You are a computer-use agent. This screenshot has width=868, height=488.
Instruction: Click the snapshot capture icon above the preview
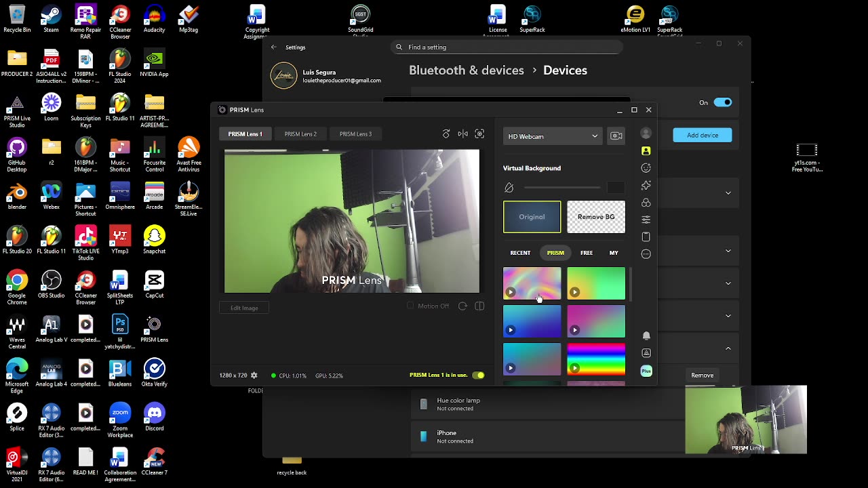479,134
